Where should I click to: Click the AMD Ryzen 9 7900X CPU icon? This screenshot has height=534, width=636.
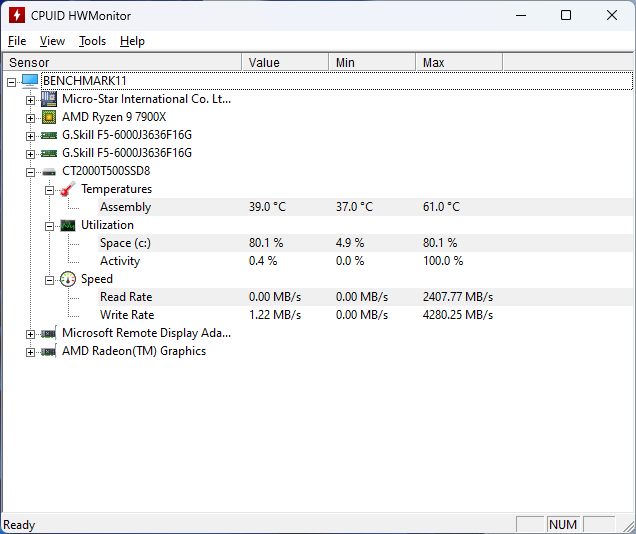(x=49, y=117)
